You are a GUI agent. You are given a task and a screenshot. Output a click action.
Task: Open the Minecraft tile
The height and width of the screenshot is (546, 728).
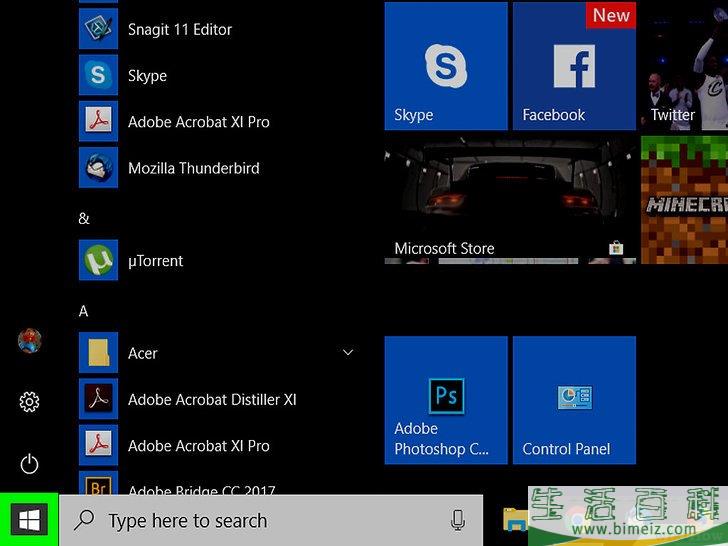coord(684,200)
